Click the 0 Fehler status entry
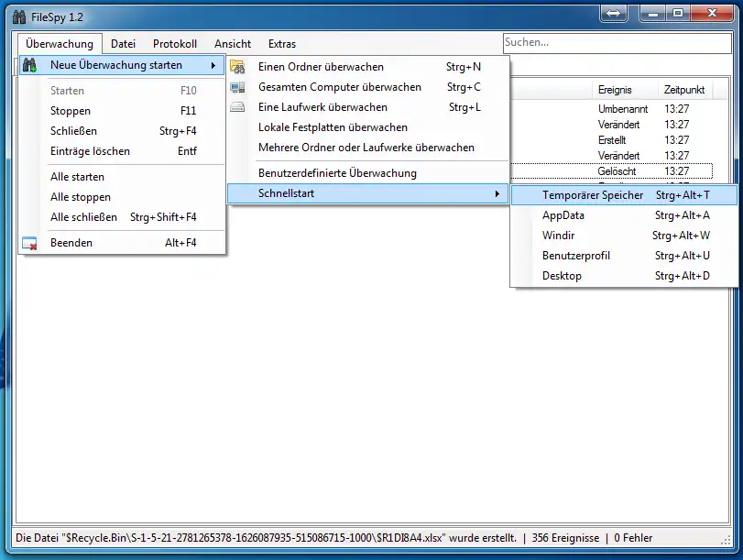This screenshot has width=743, height=560. coord(633,538)
